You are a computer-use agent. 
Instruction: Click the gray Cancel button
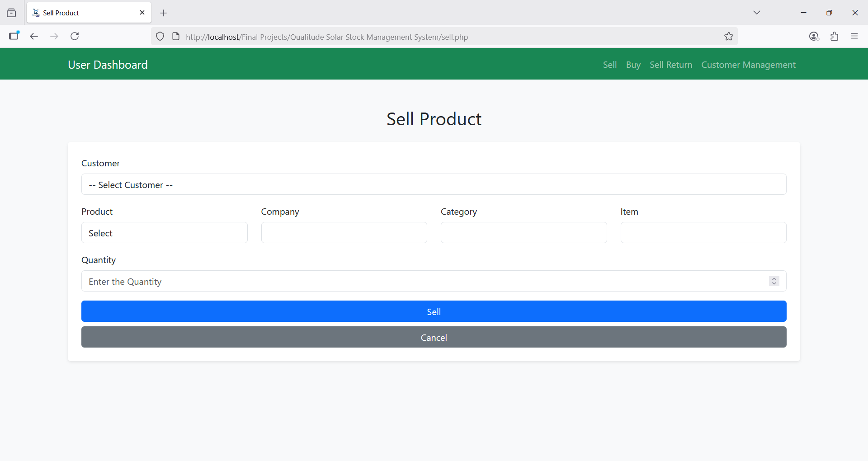pos(434,337)
